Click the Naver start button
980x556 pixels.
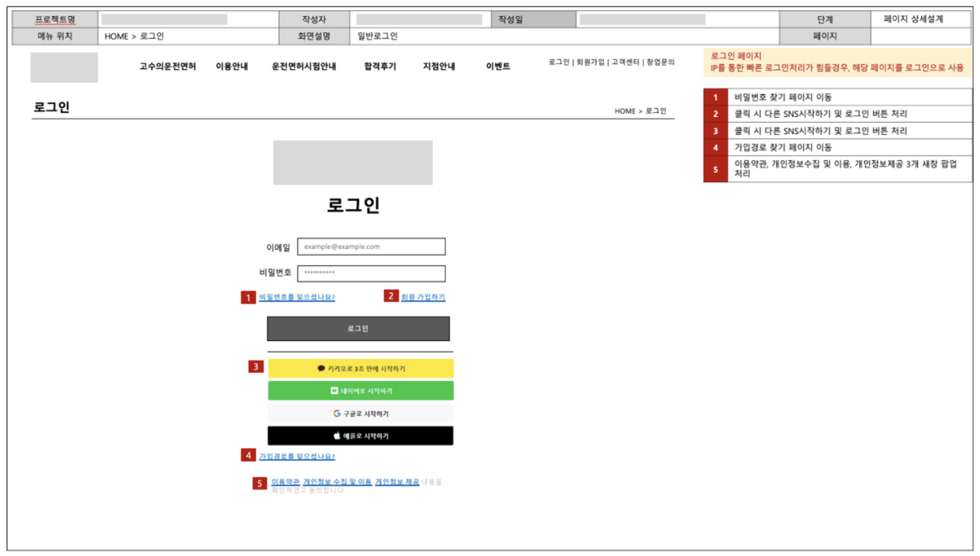tap(360, 391)
